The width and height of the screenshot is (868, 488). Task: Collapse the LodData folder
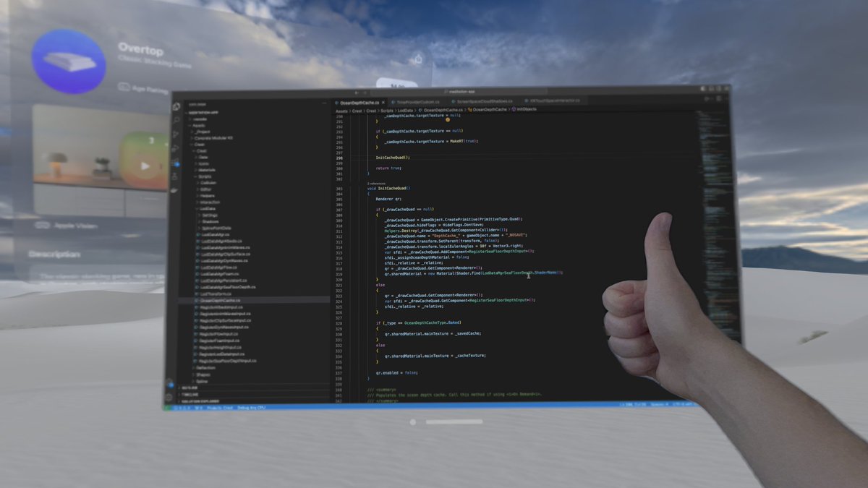207,209
